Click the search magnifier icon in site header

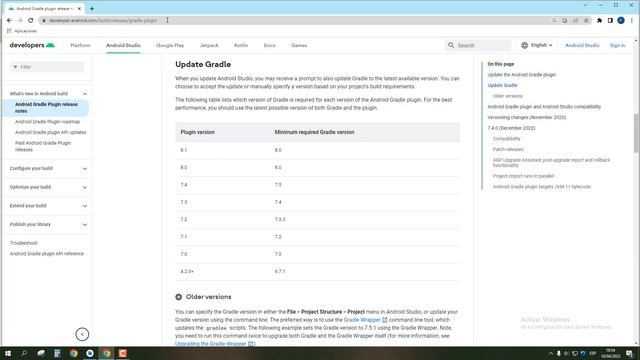pyautogui.click(x=451, y=45)
